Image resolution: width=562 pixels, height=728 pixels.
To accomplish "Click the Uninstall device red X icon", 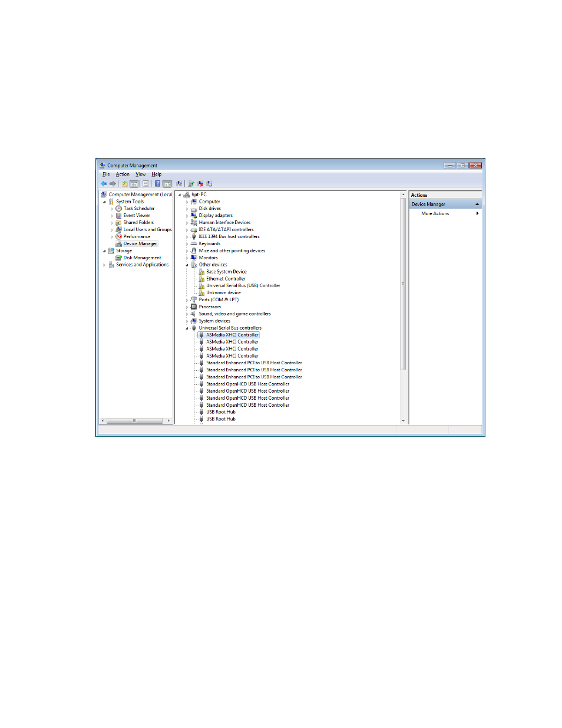I will [x=200, y=183].
